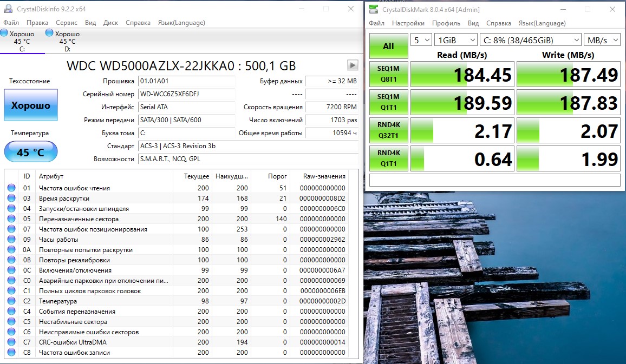Click the CrystalDiskMark title bar app icon
The width and height of the screenshot is (626, 364).
pyautogui.click(x=373, y=9)
